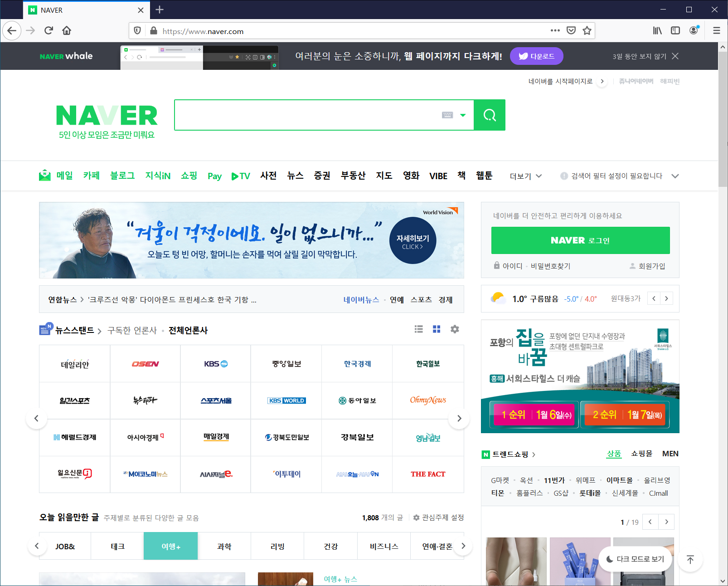Viewport: 728px width, 586px height.
Task: Close the NAVER browser tab
Action: (x=141, y=10)
